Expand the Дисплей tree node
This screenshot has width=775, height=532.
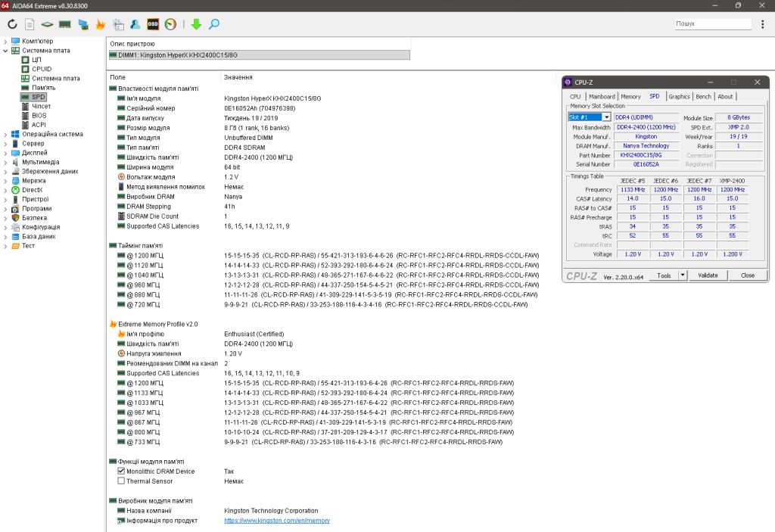5,153
